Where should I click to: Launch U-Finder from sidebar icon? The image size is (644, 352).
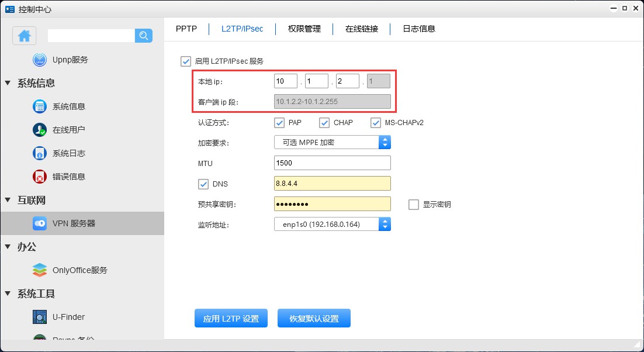point(40,317)
